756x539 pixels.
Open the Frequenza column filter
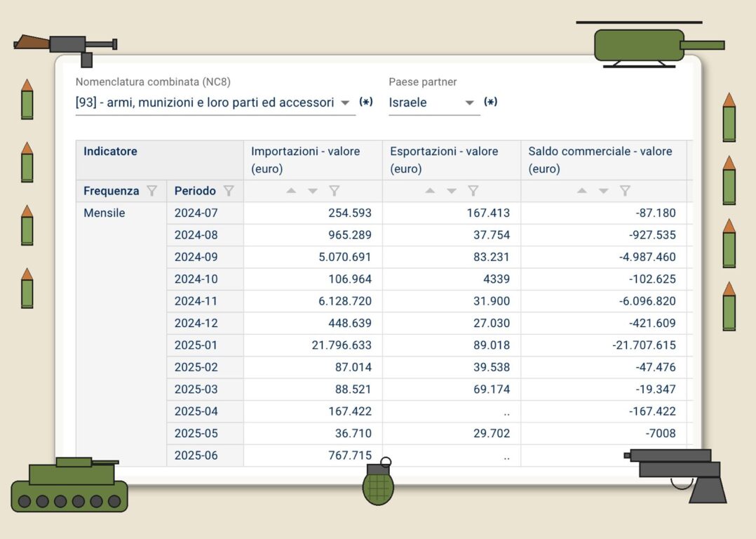click(x=151, y=191)
